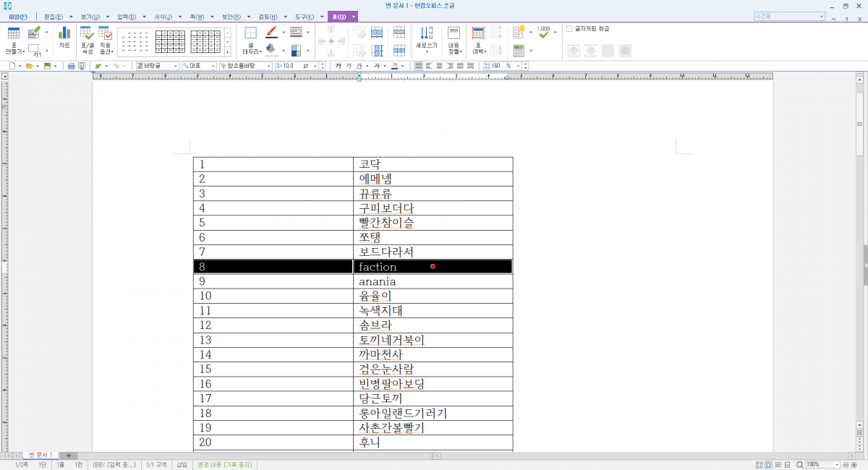Viewport: 868px width, 470px height.
Task: Click the table draw pencil icon
Action: click(x=34, y=33)
